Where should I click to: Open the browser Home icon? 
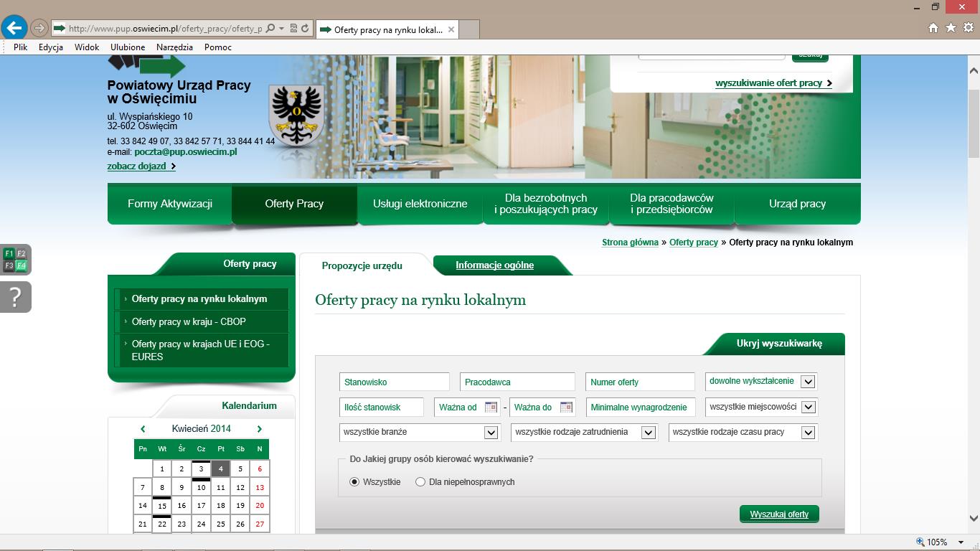(933, 28)
